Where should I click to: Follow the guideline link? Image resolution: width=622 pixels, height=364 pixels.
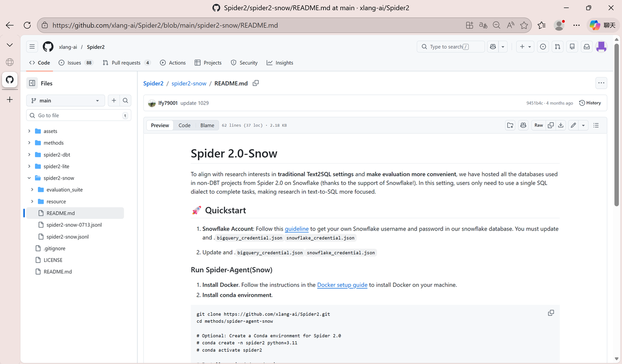296,229
